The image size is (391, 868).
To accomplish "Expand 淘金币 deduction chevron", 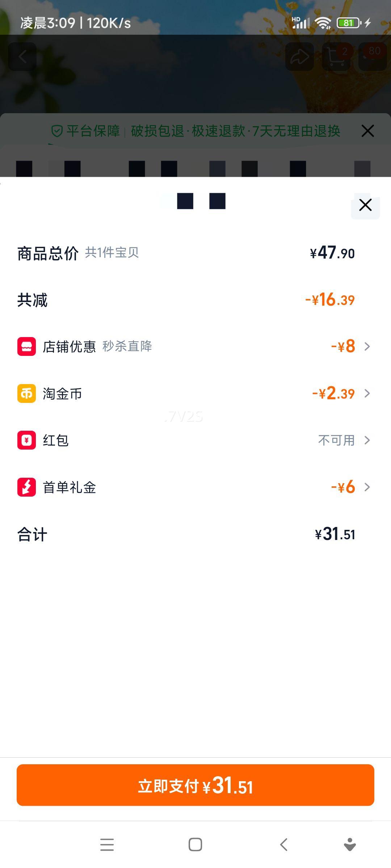I will click(367, 393).
